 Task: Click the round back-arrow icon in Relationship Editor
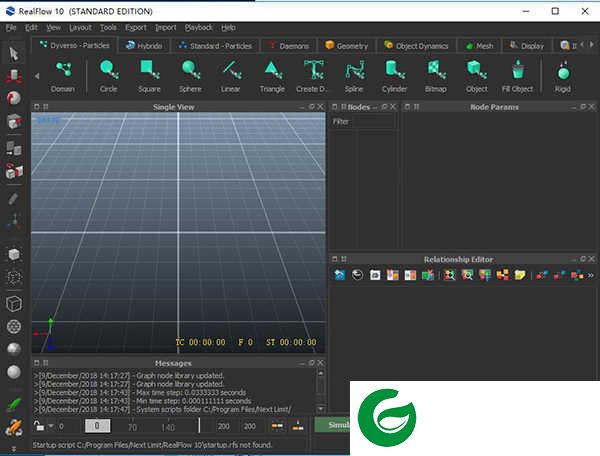point(357,275)
